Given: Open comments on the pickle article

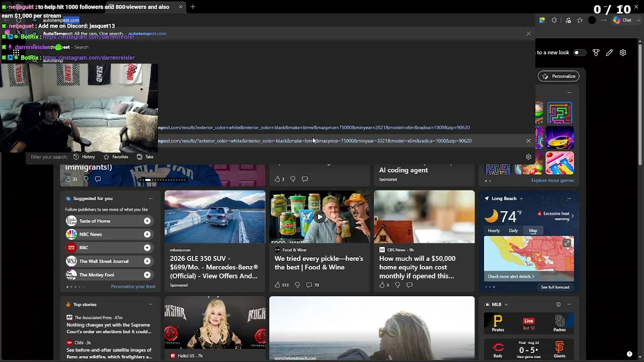Looking at the screenshot, I should [312, 285].
